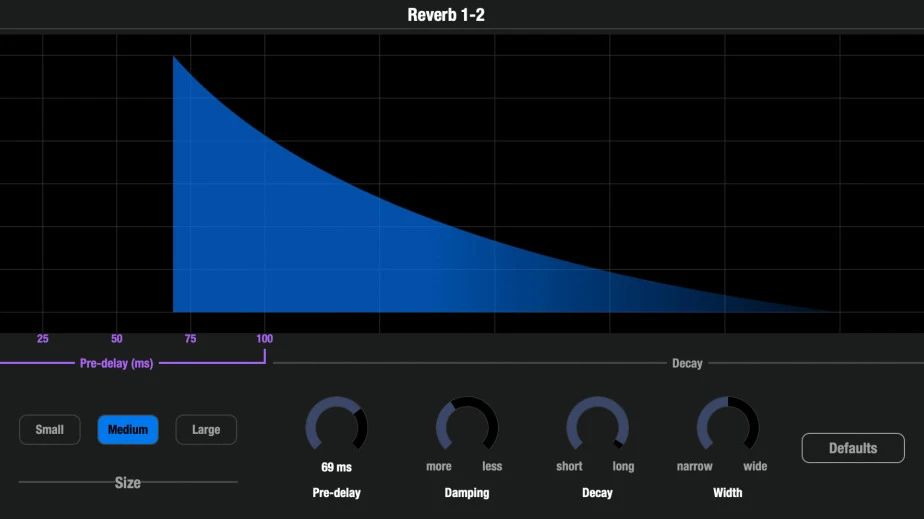Screen dimensions: 924x519
Task: Click the 'less' damping label
Action: tap(492, 467)
